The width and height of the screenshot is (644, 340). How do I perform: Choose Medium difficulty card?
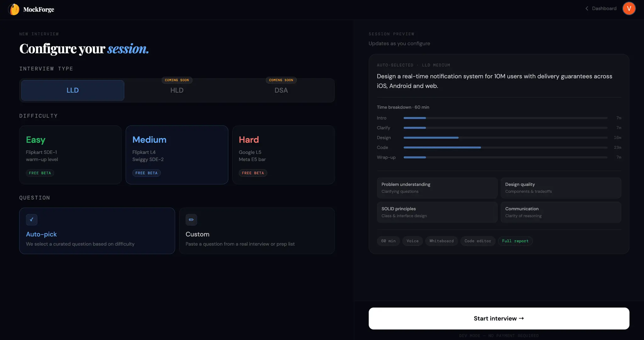[177, 155]
